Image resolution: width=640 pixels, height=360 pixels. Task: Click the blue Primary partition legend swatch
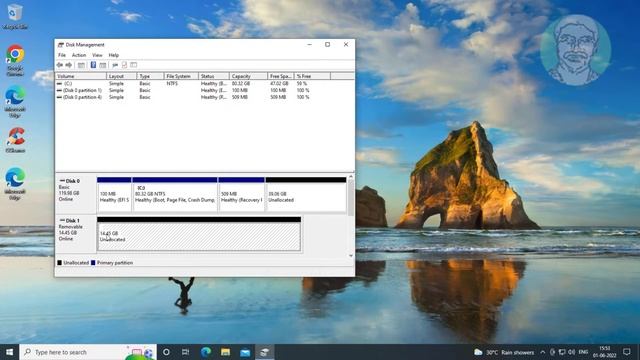[x=93, y=263]
